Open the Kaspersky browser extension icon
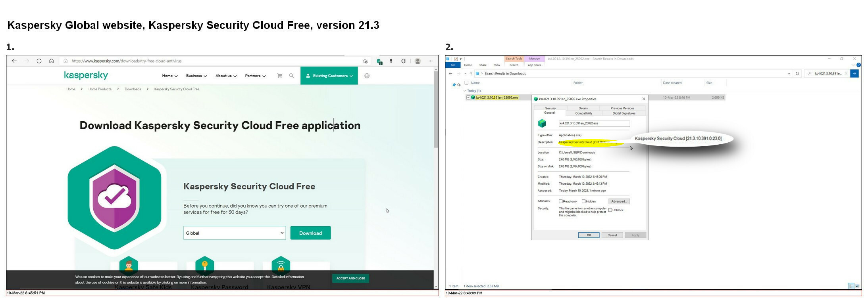This screenshot has width=868, height=302. [379, 61]
